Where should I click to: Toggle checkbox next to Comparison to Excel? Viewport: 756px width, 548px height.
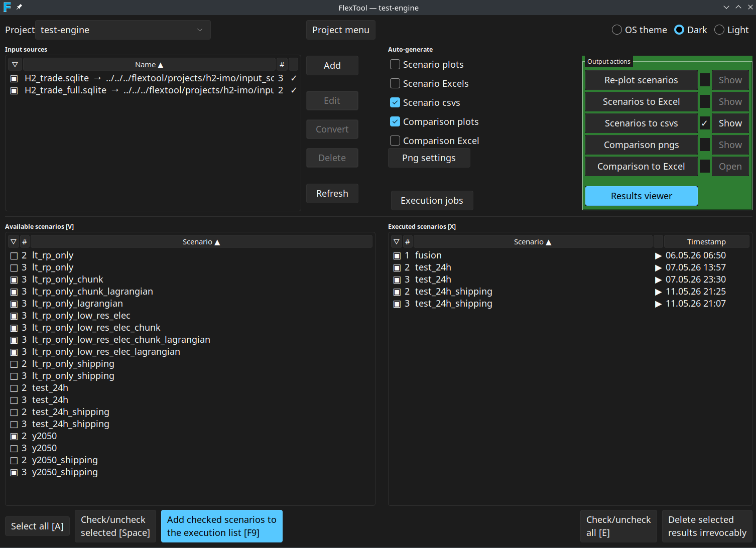(705, 167)
